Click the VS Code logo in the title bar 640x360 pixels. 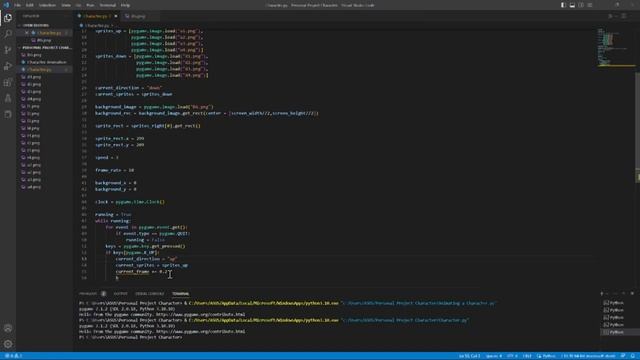pos(6,5)
